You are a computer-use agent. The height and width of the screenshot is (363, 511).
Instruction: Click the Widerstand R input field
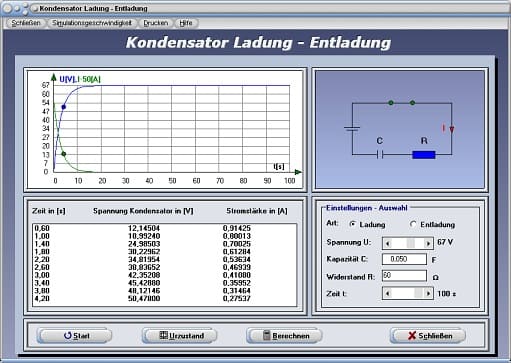coord(404,276)
